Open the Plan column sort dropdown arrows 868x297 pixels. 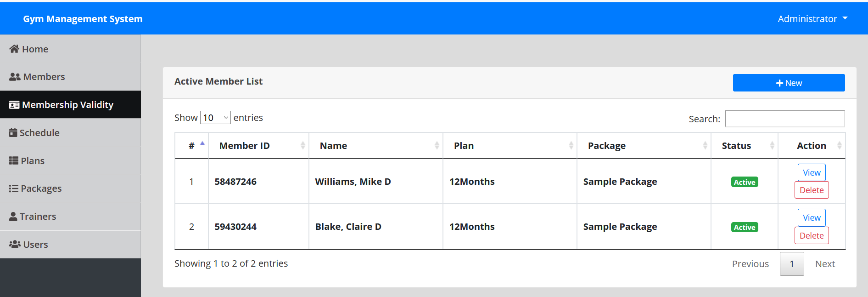571,145
